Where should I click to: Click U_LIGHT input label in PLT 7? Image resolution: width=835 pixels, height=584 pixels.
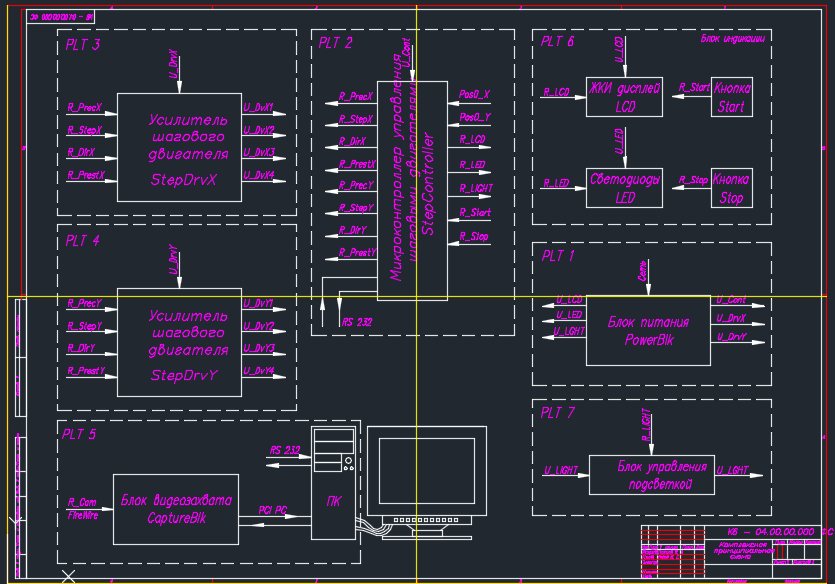click(561, 470)
